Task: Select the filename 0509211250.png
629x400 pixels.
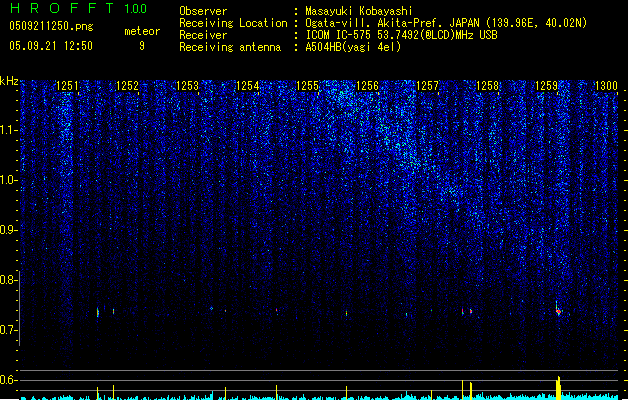Action: 51,26
